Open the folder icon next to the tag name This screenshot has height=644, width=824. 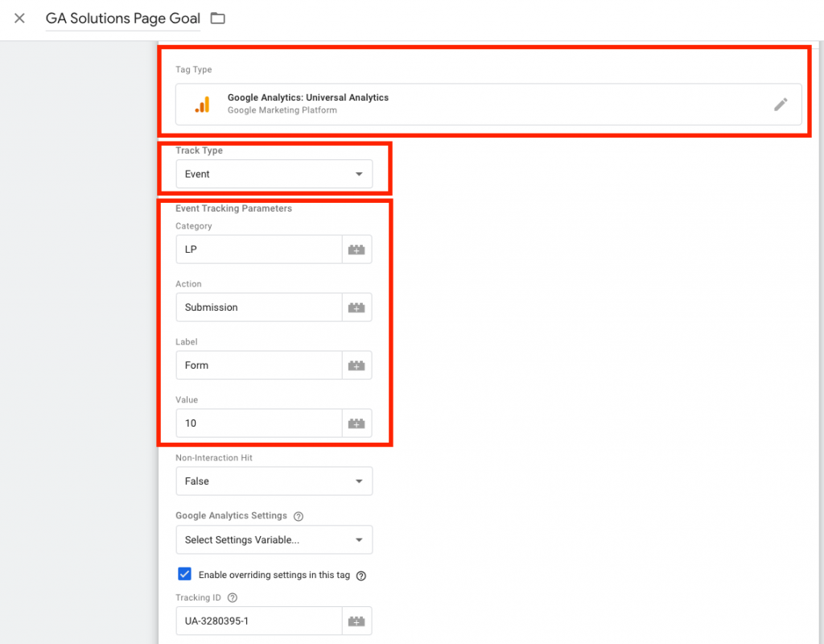[217, 19]
